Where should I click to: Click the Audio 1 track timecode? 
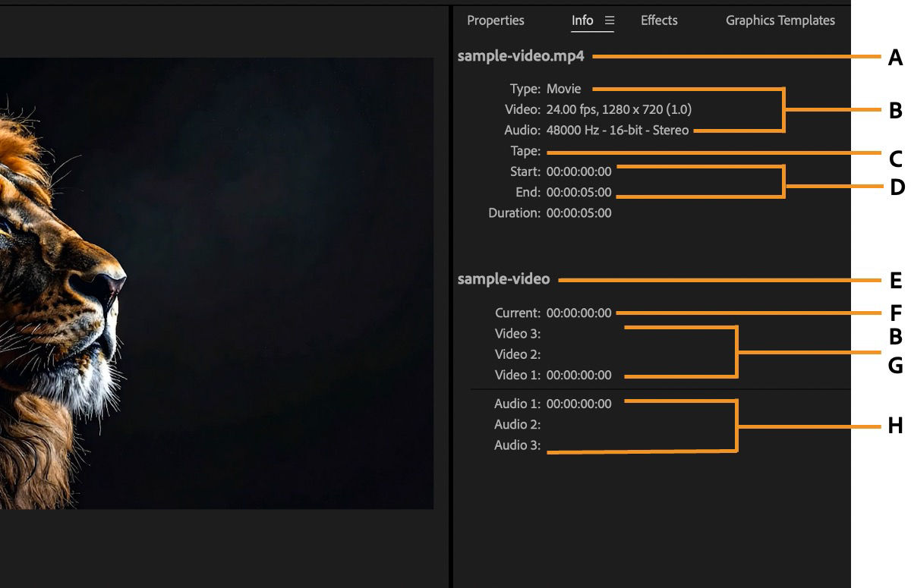[578, 404]
